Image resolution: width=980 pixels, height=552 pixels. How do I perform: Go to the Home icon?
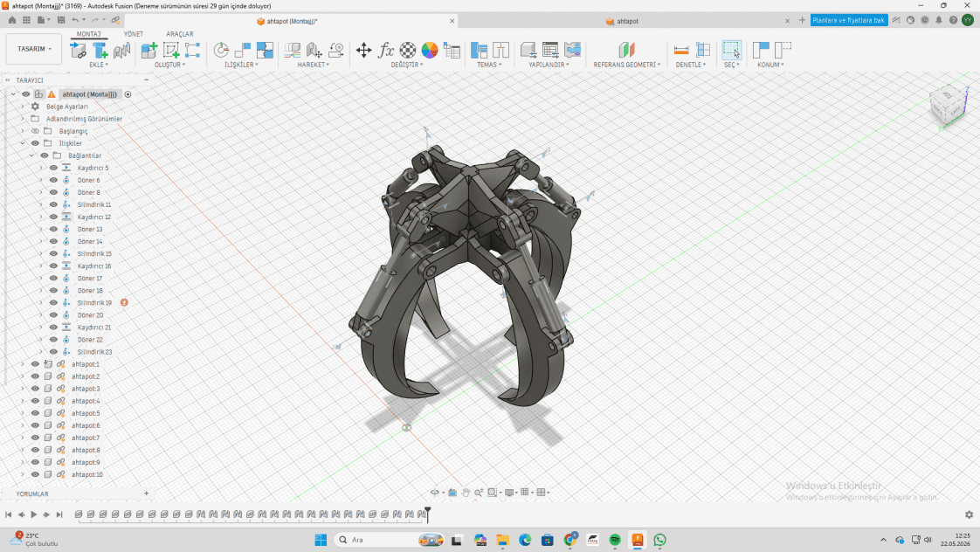pos(12,21)
